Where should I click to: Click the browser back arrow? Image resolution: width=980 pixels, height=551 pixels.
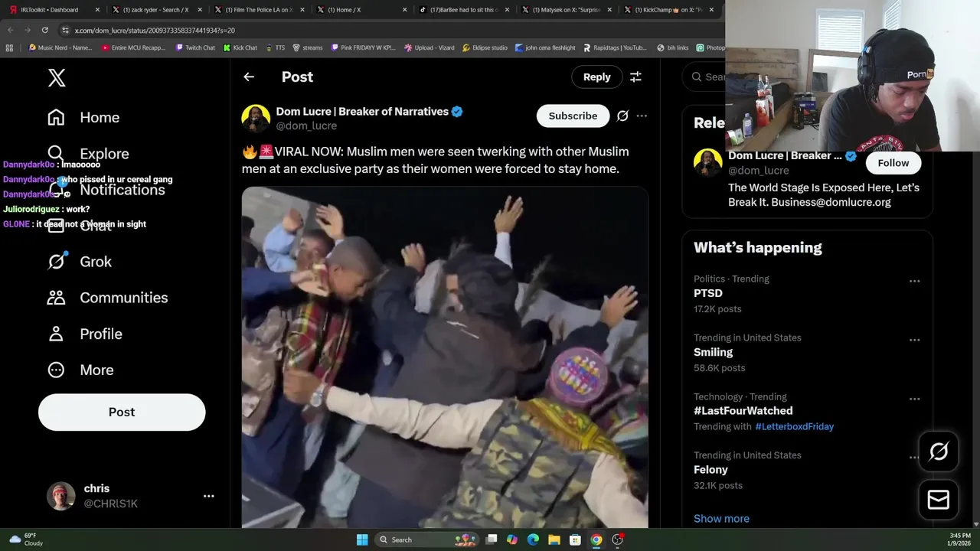(11, 30)
